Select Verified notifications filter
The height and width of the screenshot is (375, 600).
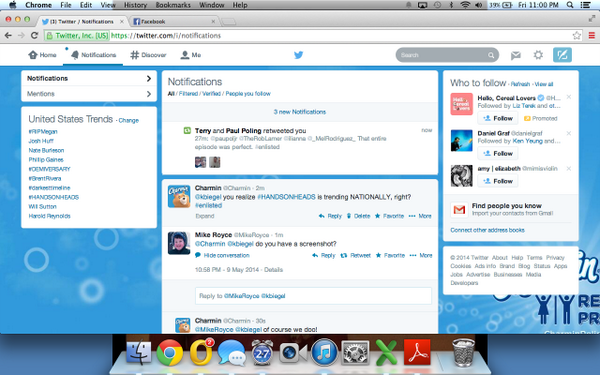tap(212, 94)
